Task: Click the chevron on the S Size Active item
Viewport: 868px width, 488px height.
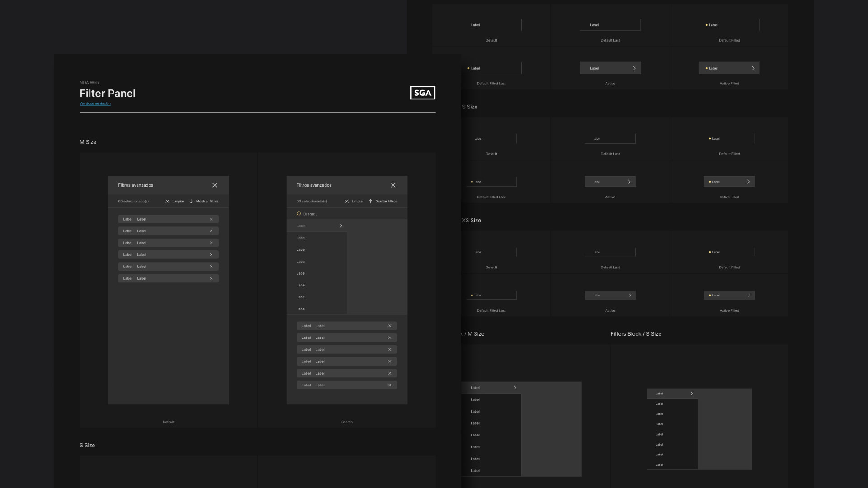Action: pyautogui.click(x=629, y=182)
